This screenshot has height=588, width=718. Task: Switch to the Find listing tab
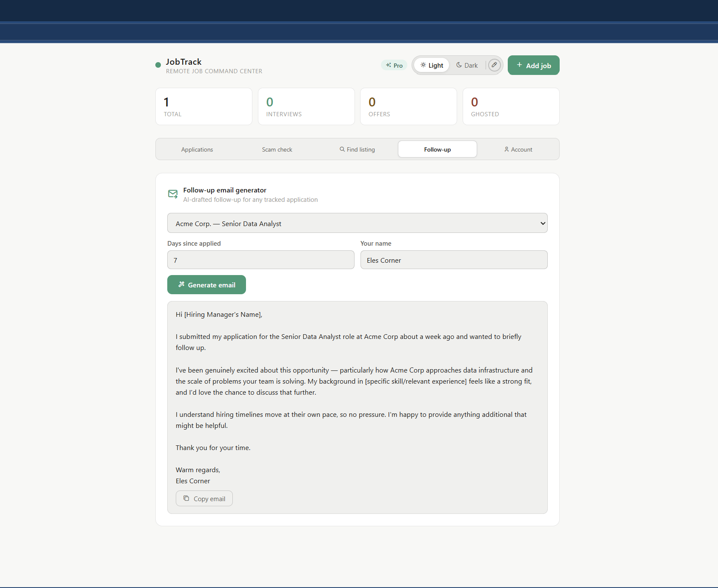(357, 149)
